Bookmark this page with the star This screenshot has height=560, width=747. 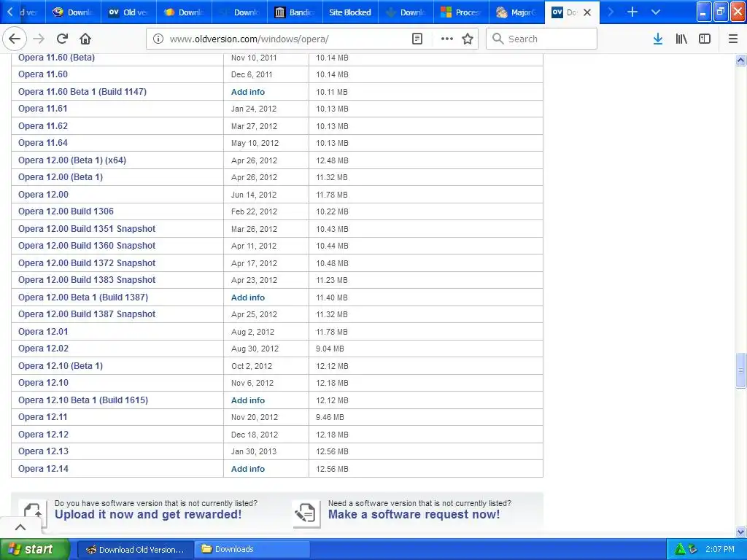point(468,39)
